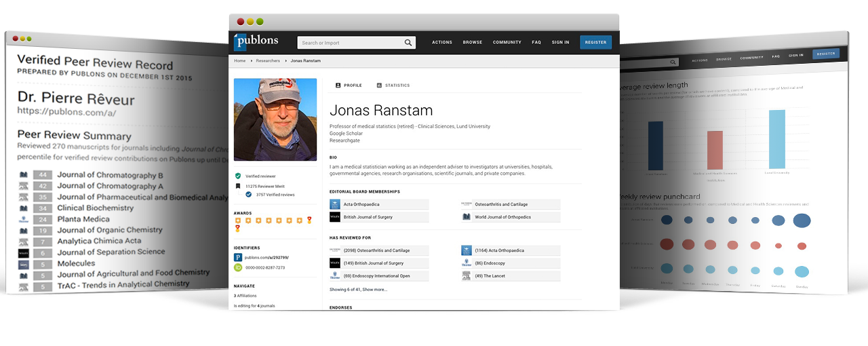
Task: Open British Journal of Surgery editorial board entry
Action: (379, 217)
